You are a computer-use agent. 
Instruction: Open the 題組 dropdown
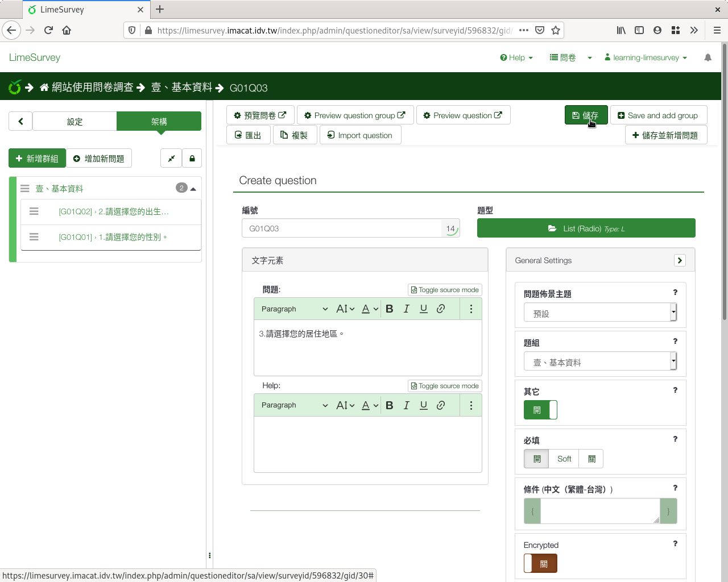click(600, 361)
